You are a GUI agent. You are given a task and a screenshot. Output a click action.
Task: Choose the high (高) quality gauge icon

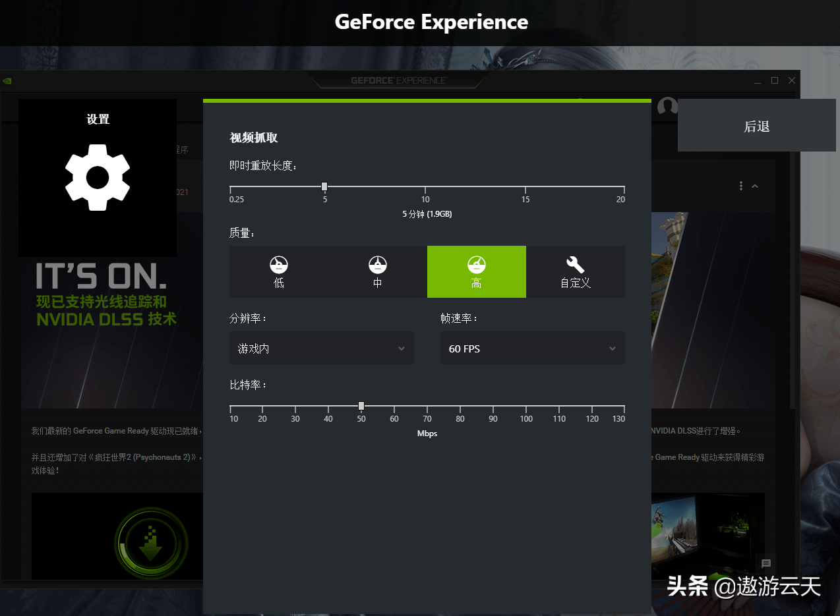click(476, 265)
